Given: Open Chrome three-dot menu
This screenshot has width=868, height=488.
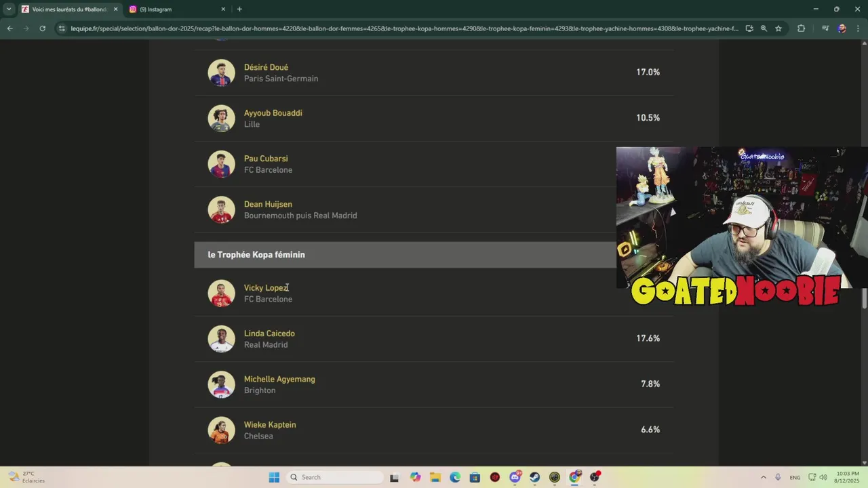Looking at the screenshot, I should [858, 28].
